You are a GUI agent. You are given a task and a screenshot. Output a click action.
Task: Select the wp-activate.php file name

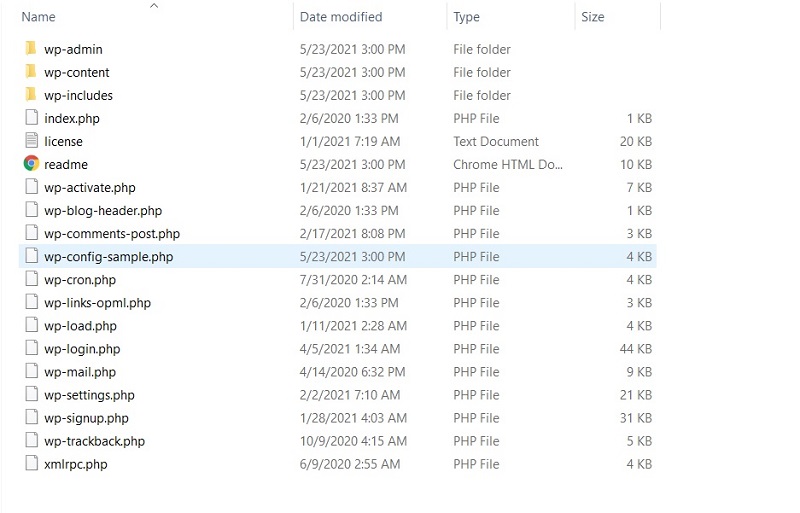pyautogui.click(x=90, y=188)
